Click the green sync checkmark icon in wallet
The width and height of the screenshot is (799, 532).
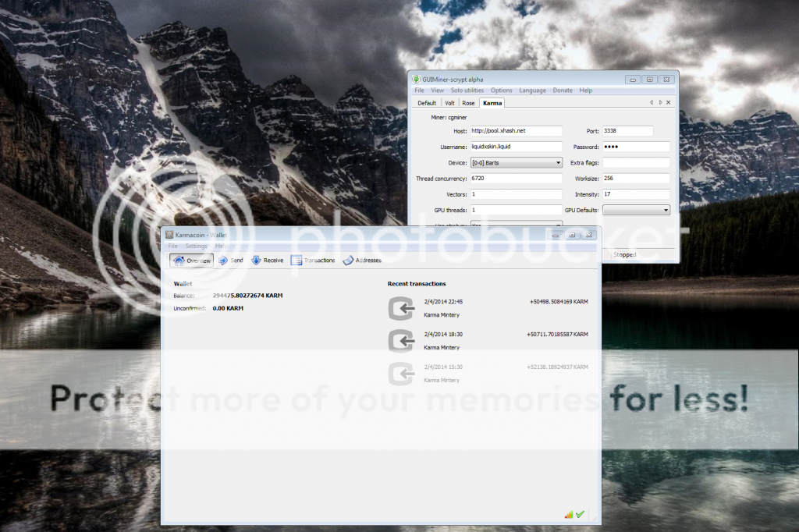[x=580, y=515]
